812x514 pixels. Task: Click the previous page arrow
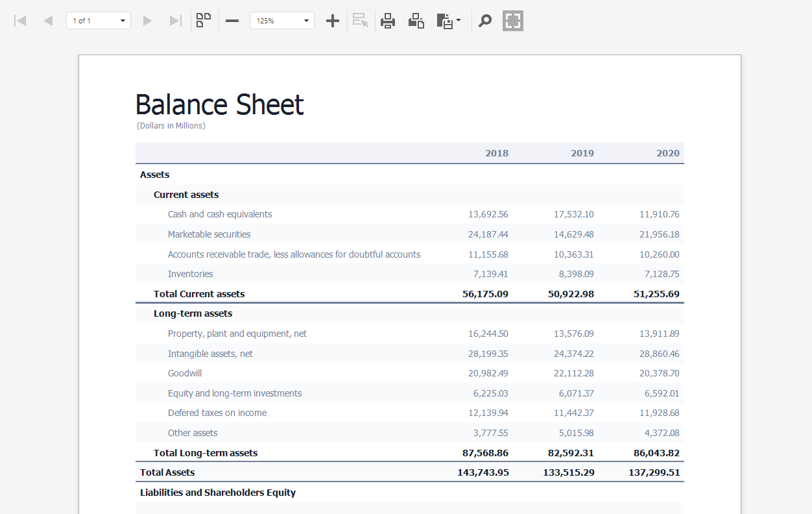48,21
